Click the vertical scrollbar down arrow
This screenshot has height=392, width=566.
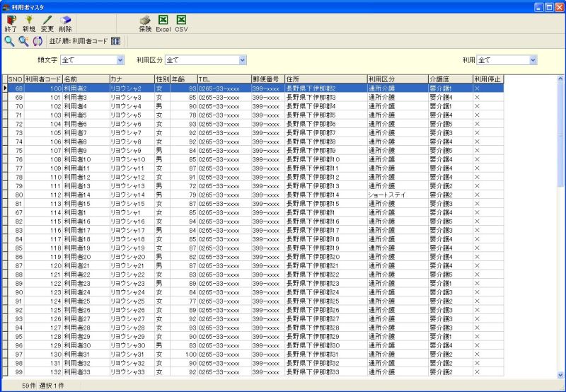click(560, 375)
